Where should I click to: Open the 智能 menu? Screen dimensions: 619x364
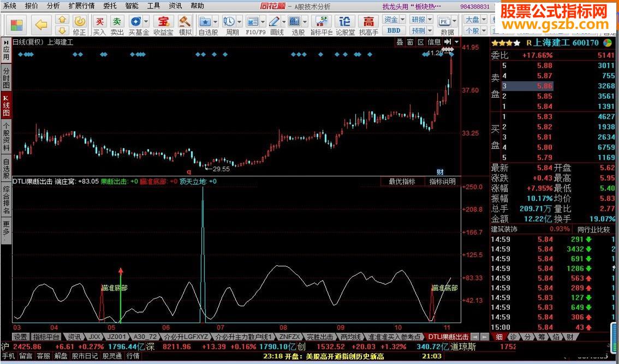[132, 5]
